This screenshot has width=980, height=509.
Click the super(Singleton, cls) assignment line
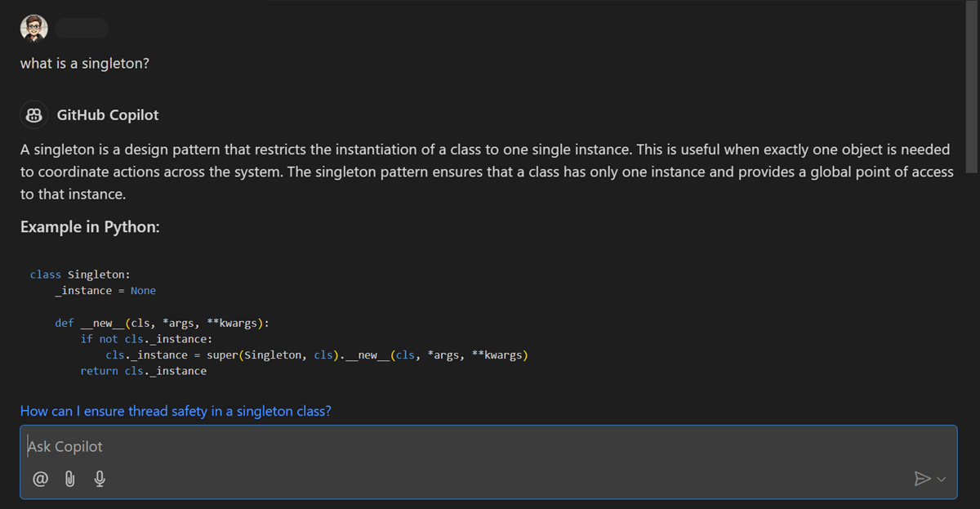(x=317, y=355)
